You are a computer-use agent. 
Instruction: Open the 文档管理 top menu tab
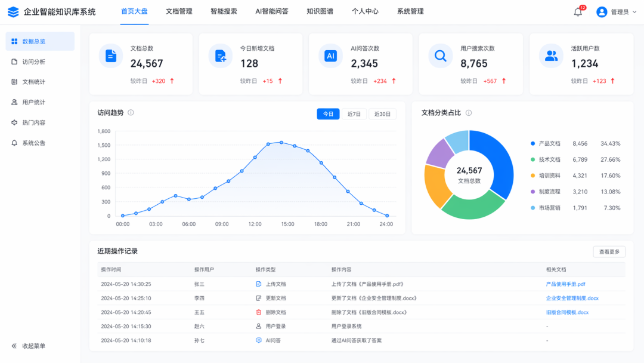179,11
